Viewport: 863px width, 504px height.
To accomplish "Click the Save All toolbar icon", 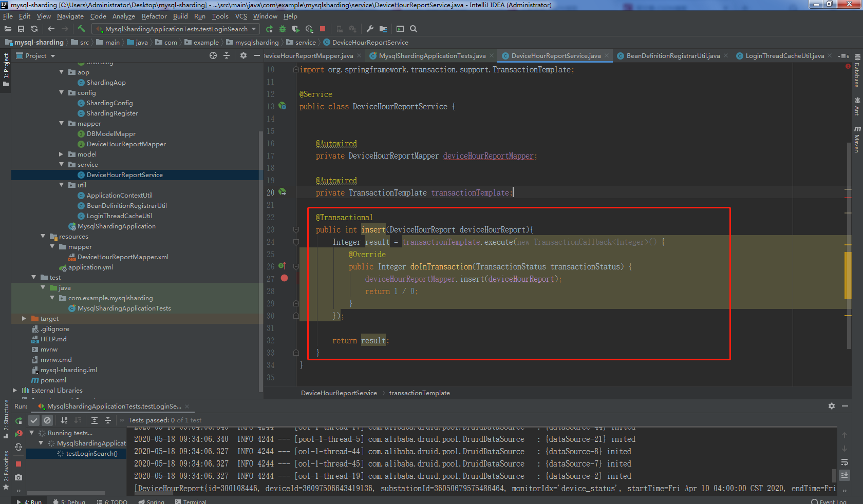I will (21, 29).
